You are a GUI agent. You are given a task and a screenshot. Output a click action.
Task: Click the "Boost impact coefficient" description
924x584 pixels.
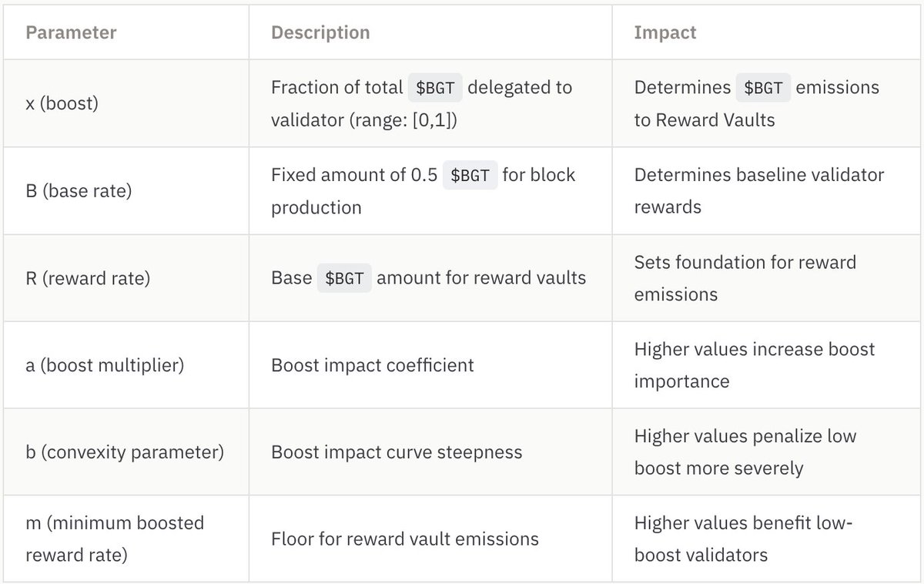click(x=372, y=364)
